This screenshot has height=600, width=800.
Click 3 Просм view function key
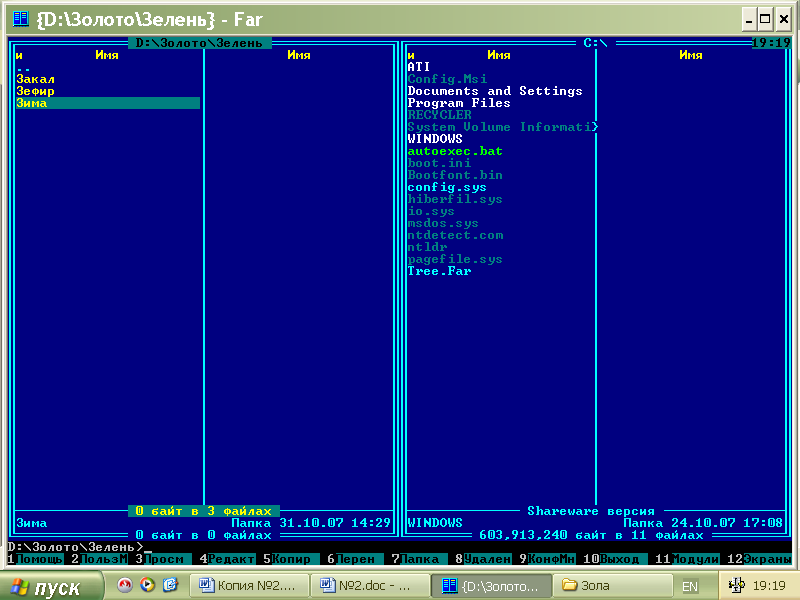coord(163,559)
